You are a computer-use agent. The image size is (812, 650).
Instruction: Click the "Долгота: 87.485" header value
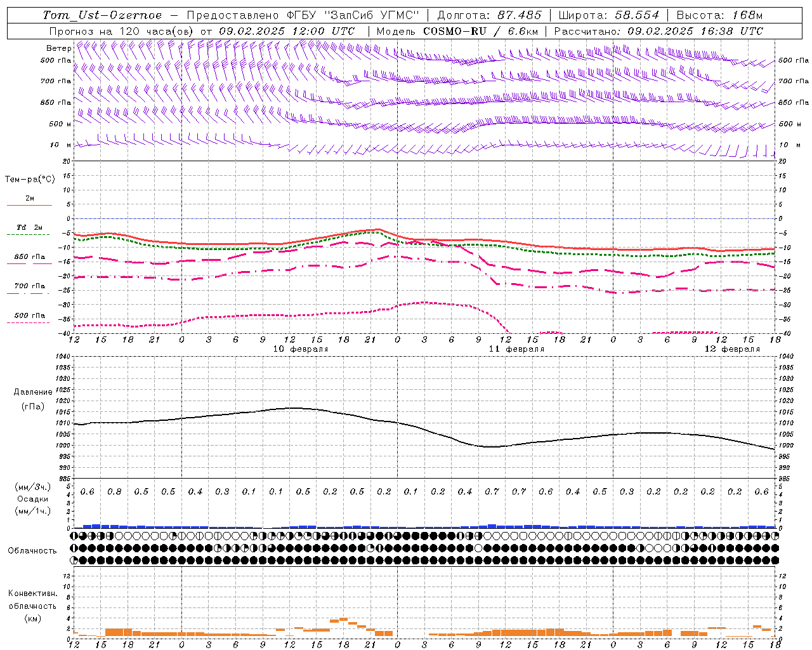click(x=489, y=15)
